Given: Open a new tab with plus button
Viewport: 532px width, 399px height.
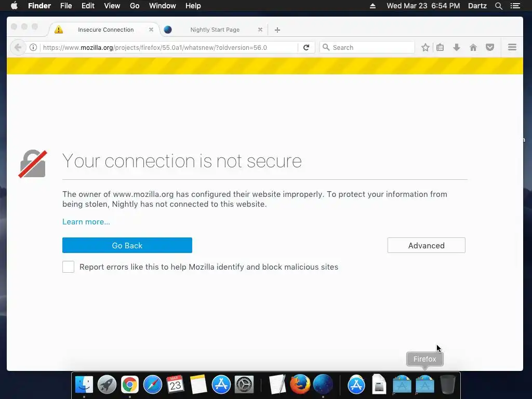Looking at the screenshot, I should tap(277, 30).
